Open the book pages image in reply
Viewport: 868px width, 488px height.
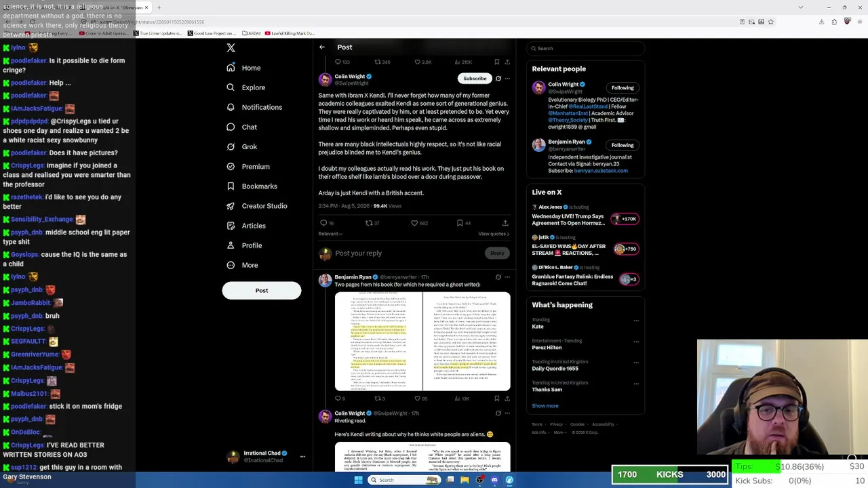click(x=422, y=342)
